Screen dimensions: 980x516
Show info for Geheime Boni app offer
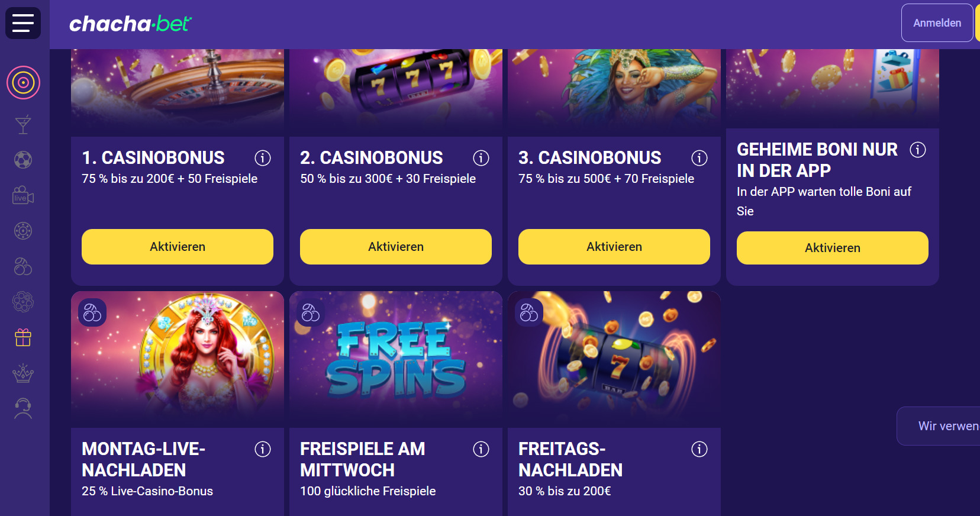pos(918,150)
